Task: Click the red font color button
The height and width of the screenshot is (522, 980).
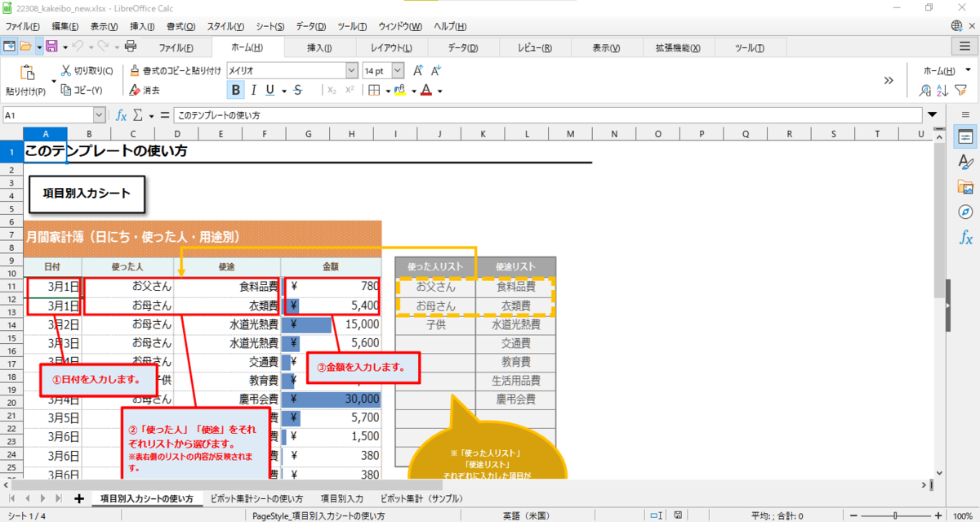Action: tap(425, 91)
